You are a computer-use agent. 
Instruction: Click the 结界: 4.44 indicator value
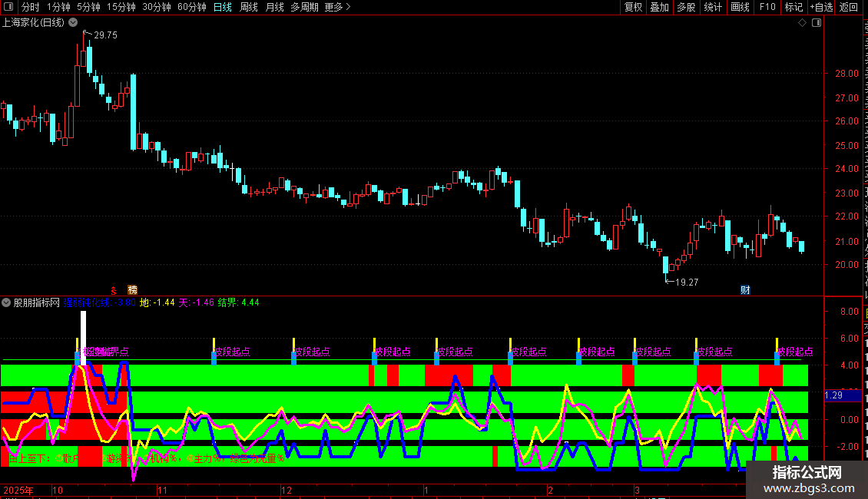pyautogui.click(x=238, y=302)
